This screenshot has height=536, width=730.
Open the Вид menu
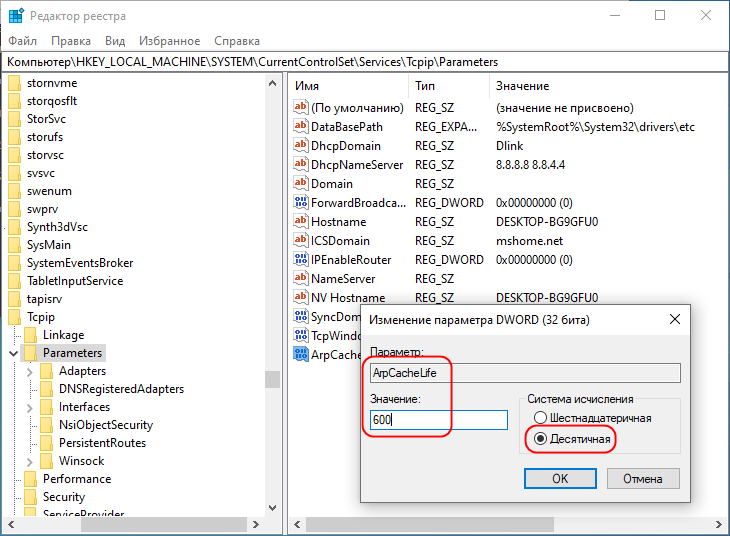click(115, 41)
